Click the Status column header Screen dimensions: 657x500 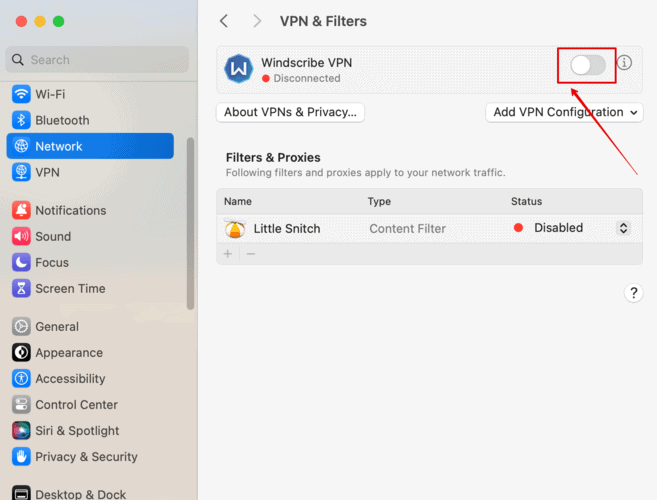pos(526,201)
